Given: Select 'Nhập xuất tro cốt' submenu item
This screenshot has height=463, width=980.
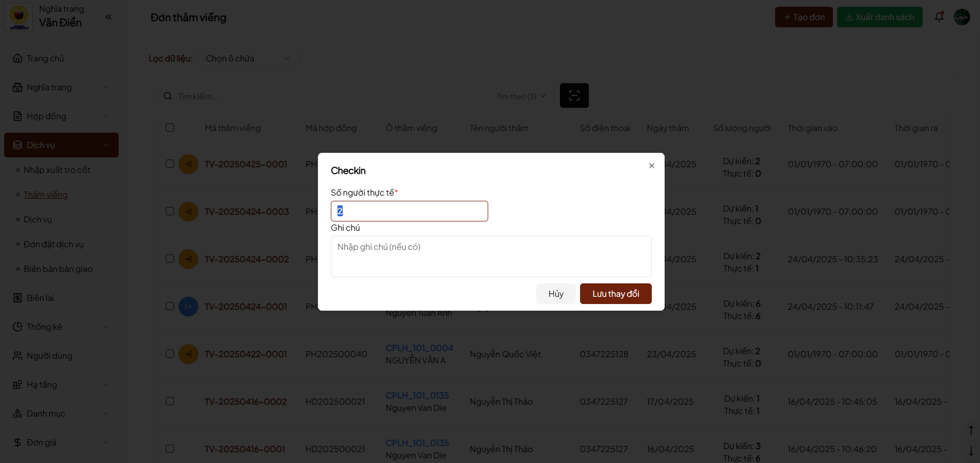Looking at the screenshot, I should 57,170.
